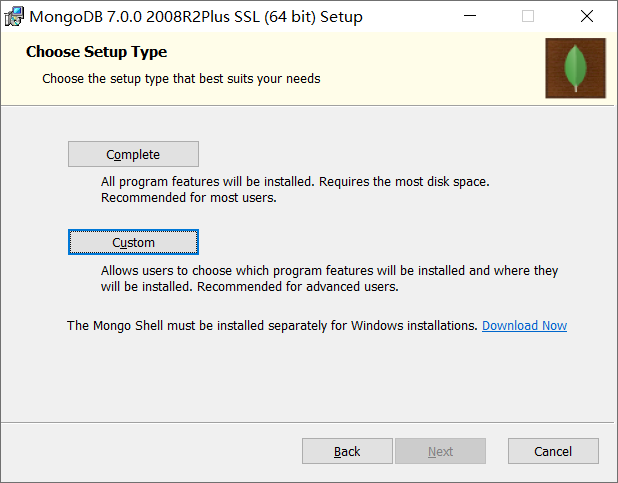Image resolution: width=618 pixels, height=483 pixels.
Task: Click the 'Choose Setup Type' heading
Action: point(97,52)
